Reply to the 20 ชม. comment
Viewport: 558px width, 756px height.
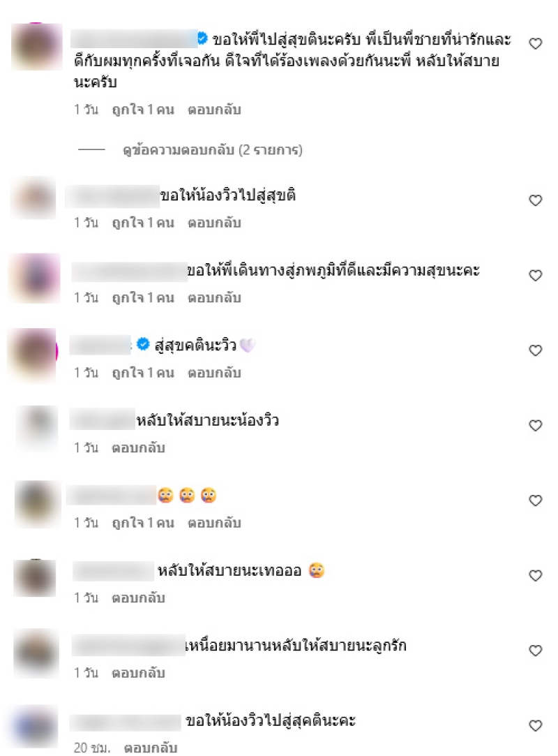pos(151,748)
